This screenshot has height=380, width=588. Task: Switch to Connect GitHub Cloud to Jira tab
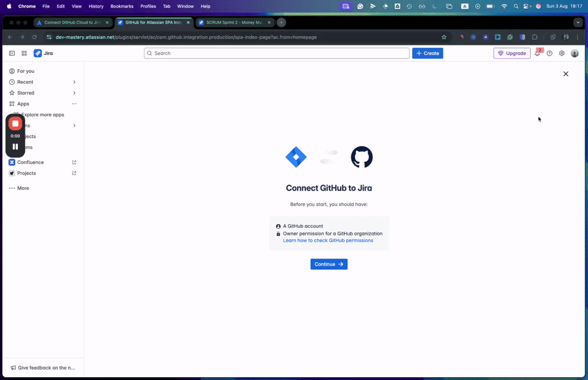click(71, 22)
